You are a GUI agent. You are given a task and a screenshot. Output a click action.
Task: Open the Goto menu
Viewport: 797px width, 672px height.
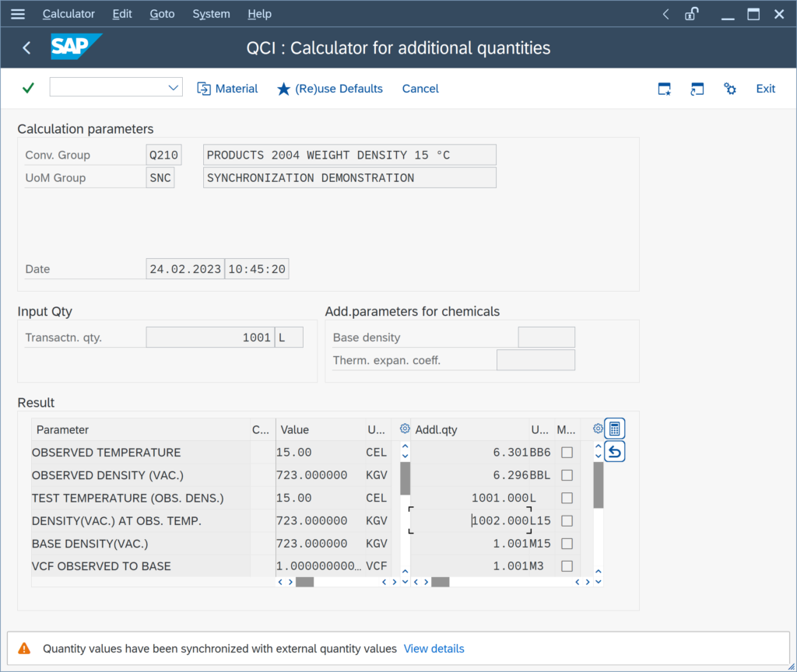162,14
